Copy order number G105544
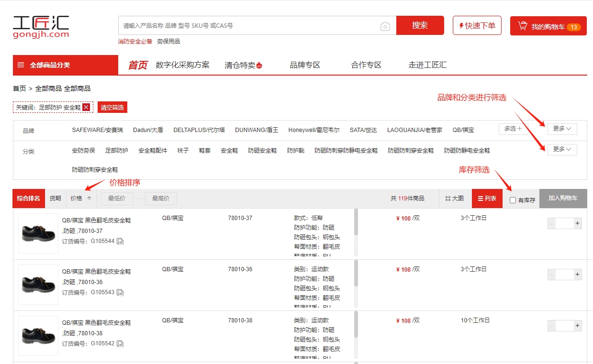 click(x=121, y=241)
